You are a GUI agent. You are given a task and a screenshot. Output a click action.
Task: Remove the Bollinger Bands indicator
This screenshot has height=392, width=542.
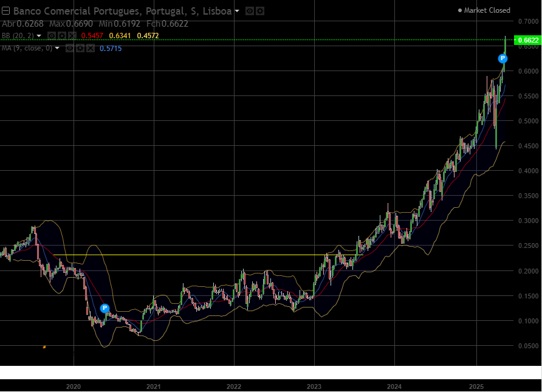tap(72, 36)
